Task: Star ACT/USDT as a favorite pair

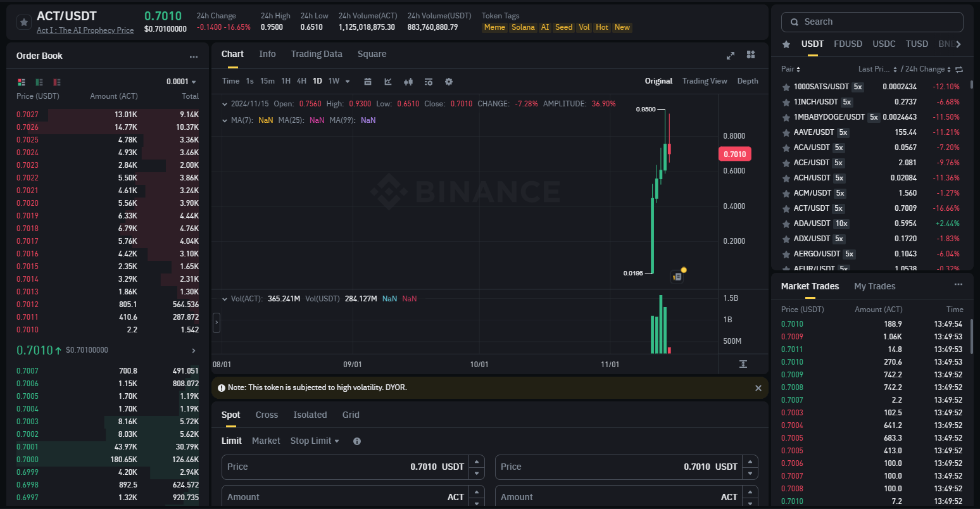Action: [23, 22]
